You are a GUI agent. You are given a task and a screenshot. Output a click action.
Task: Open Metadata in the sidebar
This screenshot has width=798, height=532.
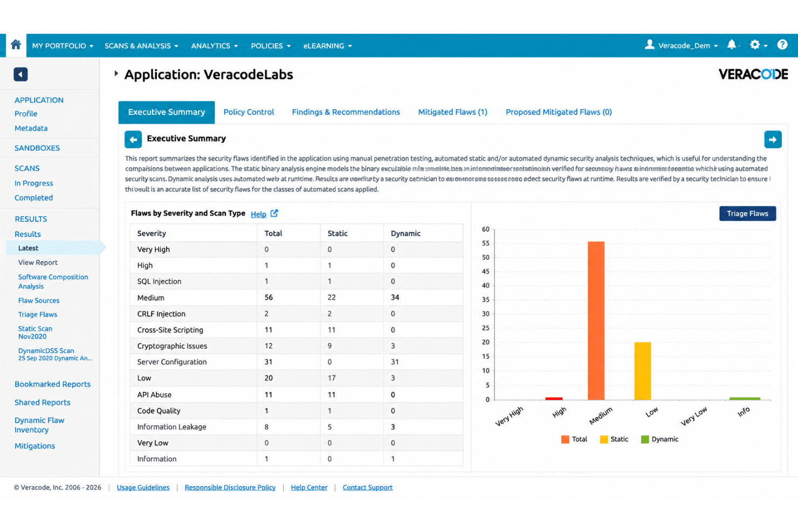click(x=31, y=128)
